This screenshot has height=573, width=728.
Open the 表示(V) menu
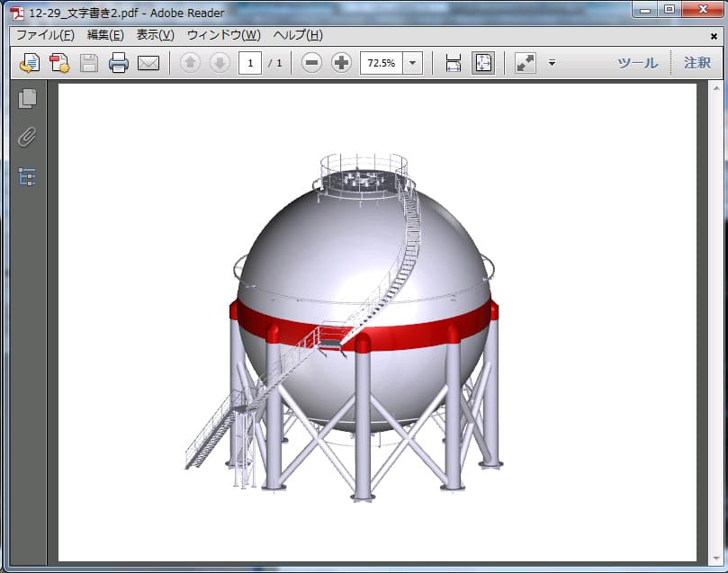tap(155, 35)
